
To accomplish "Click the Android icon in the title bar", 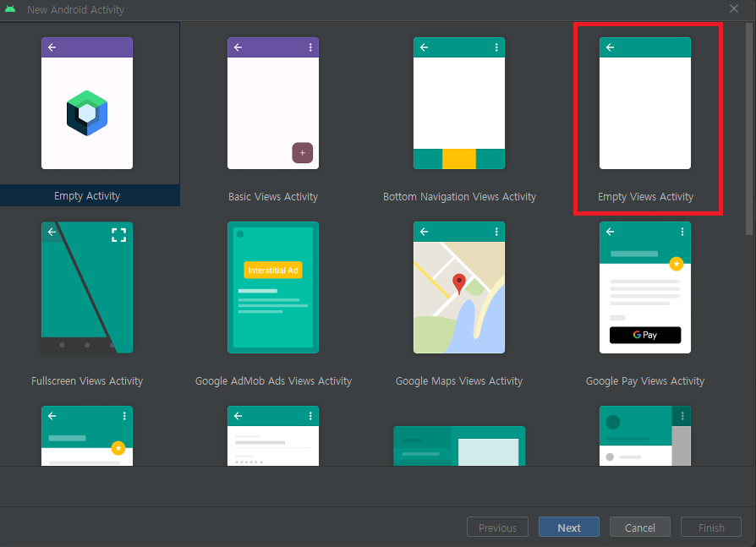I will point(10,9).
